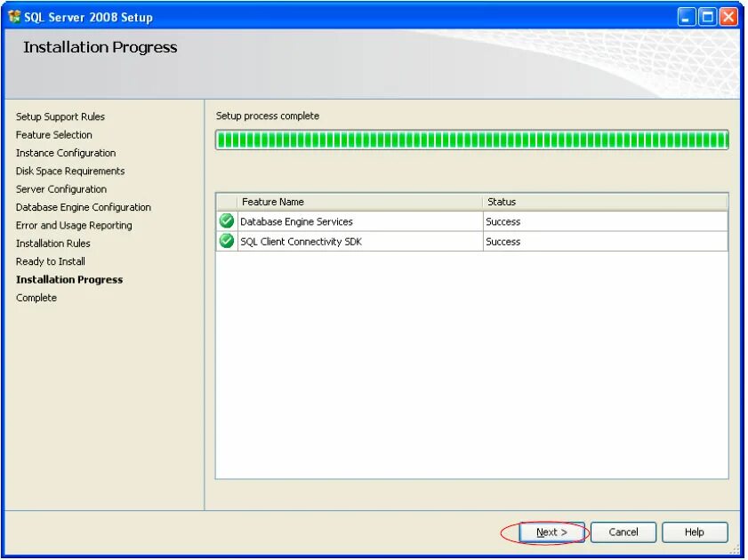Screen dimensions: 748x560
Task: Select Error and Usage Reporting step
Action: (74, 226)
